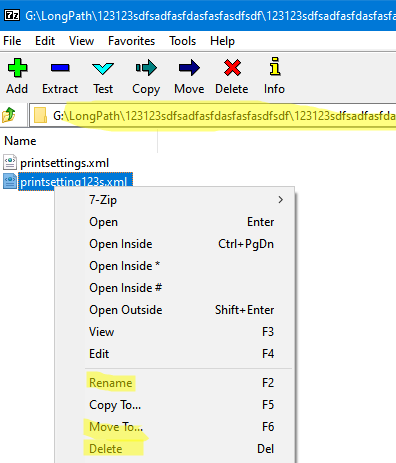Screen dimensions: 396x463
Task: Open the yellow Info toolbar icon
Action: point(275,66)
